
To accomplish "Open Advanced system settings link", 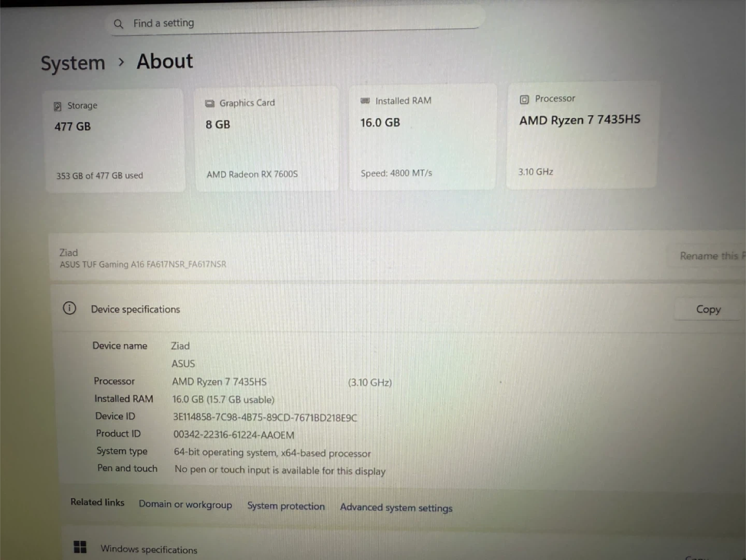I will [396, 508].
